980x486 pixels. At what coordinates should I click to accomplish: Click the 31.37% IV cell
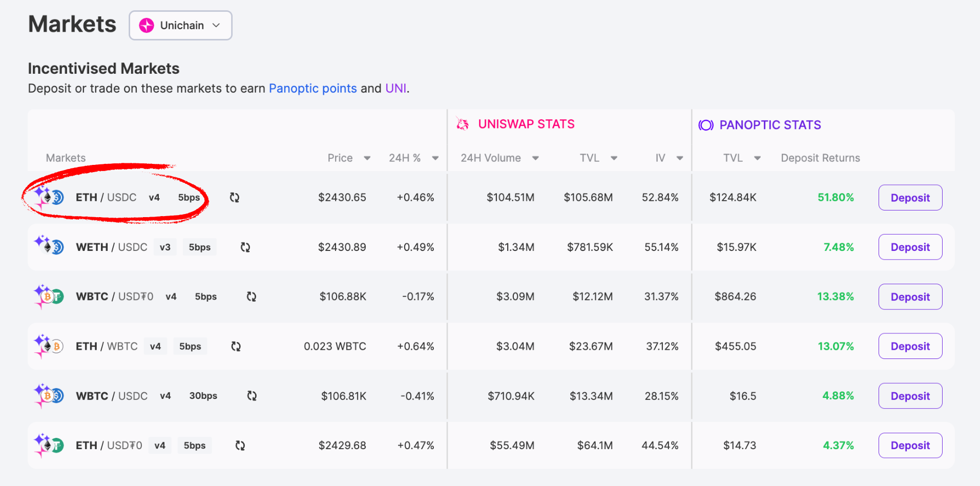(661, 297)
